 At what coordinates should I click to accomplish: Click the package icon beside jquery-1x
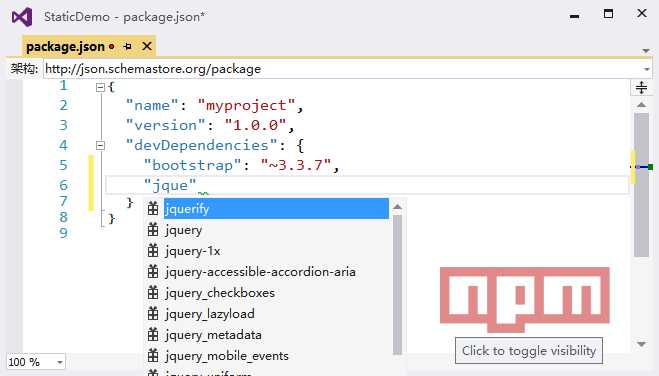[153, 250]
